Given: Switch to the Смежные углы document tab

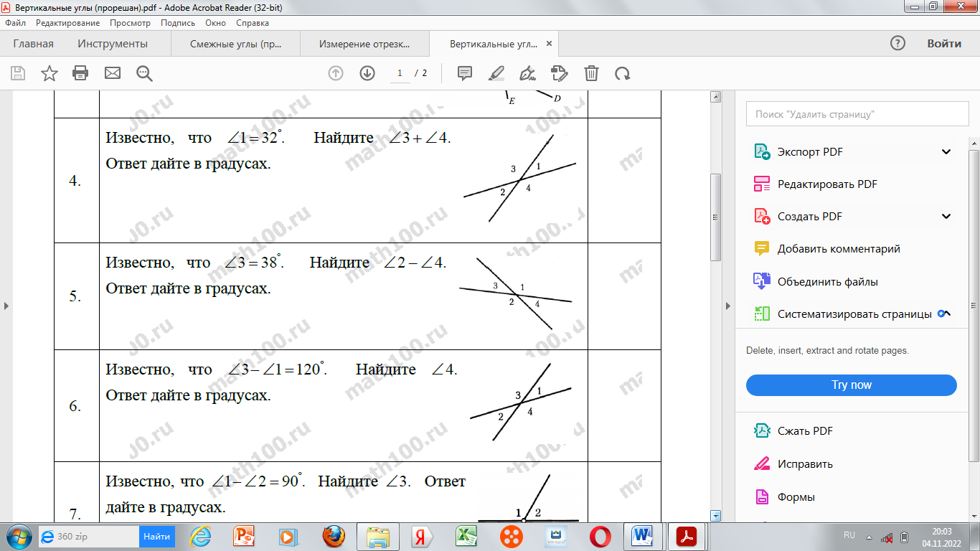Looking at the screenshot, I should pyautogui.click(x=236, y=44).
